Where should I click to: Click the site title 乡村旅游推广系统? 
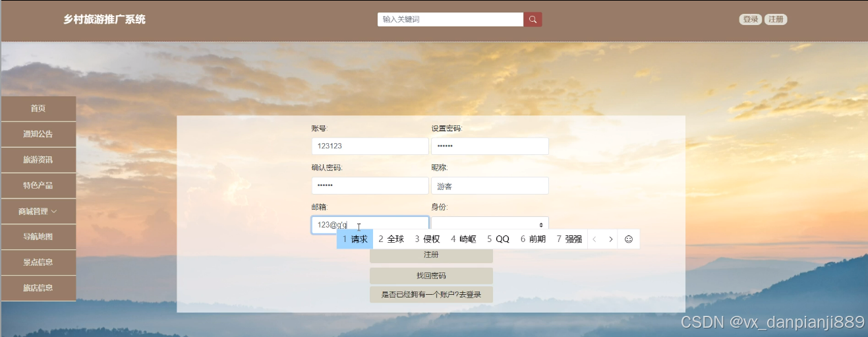coord(104,20)
